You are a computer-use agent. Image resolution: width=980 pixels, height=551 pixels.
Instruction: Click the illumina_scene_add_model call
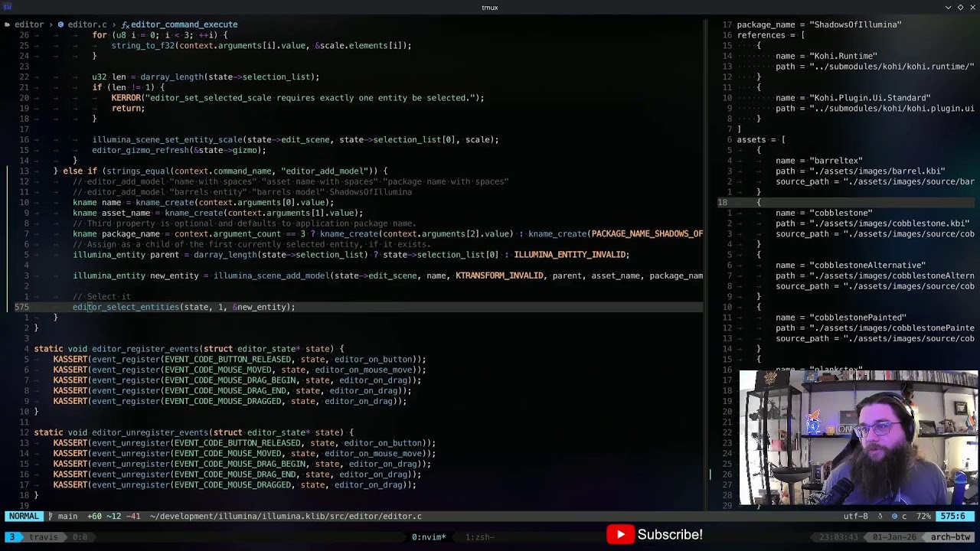point(271,275)
